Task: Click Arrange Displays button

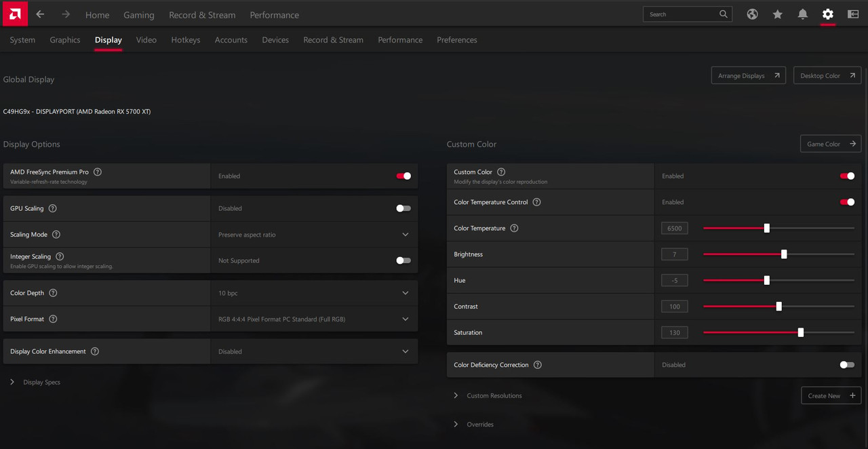Action: (x=749, y=75)
